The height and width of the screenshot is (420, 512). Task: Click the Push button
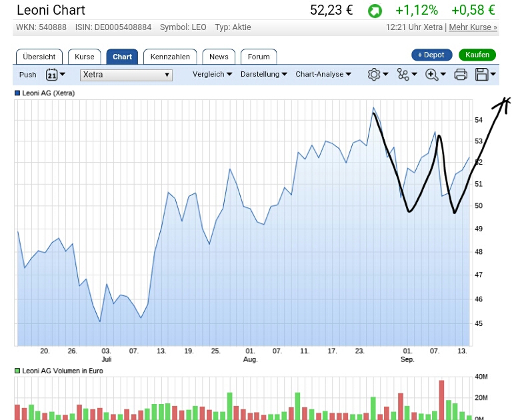(28, 75)
